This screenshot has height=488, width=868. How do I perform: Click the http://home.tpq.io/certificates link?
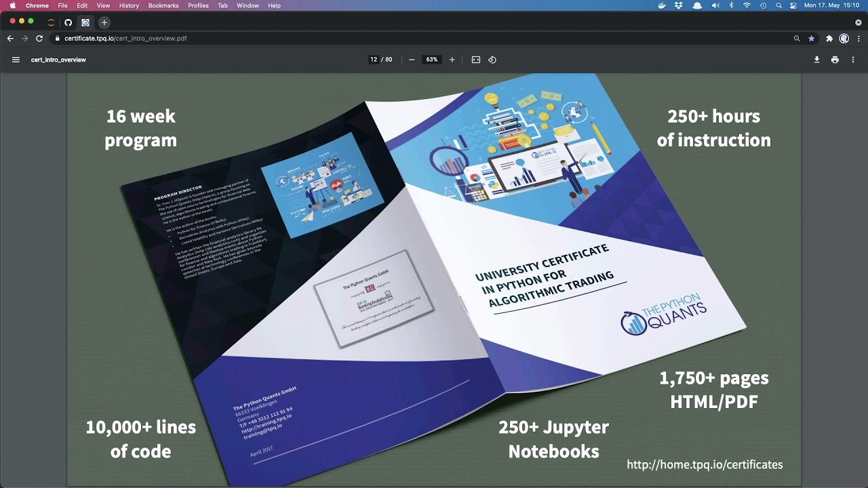(x=705, y=465)
